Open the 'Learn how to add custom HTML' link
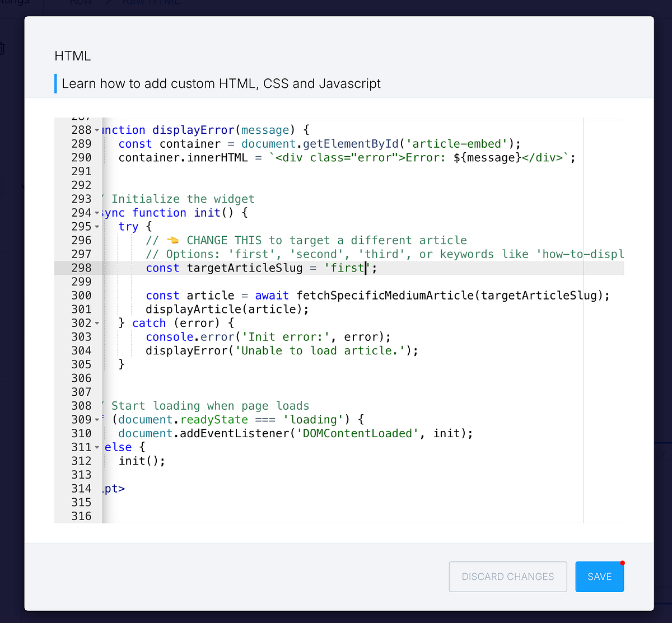The width and height of the screenshot is (672, 623). (x=222, y=83)
